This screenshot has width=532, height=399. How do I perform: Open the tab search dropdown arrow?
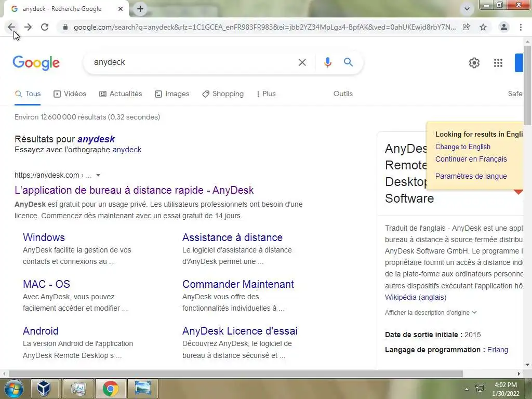467,9
